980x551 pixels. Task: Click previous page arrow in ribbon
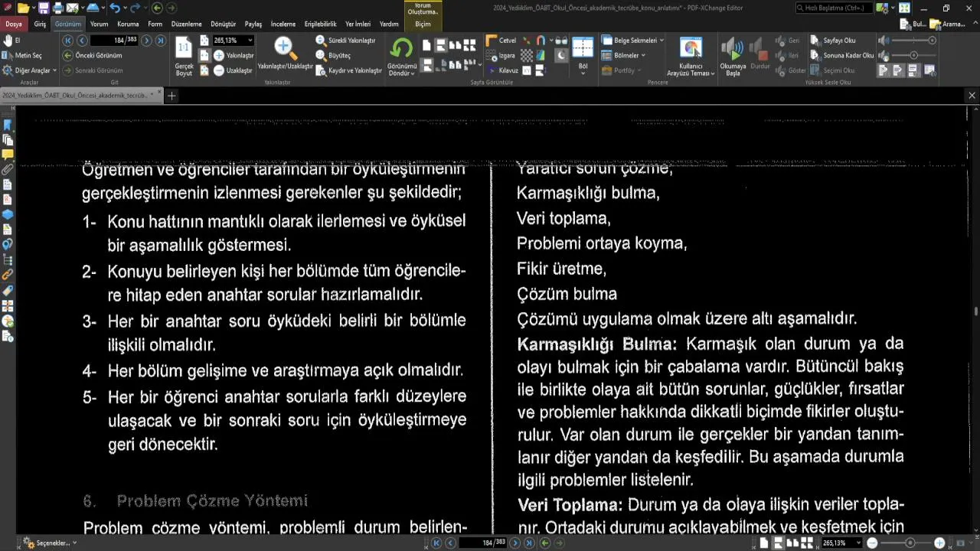point(82,40)
